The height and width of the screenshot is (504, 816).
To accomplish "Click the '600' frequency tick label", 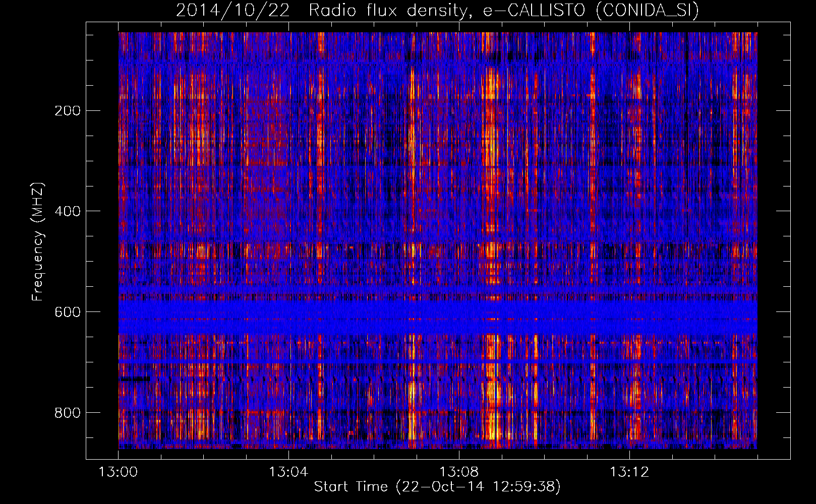I will tap(68, 312).
